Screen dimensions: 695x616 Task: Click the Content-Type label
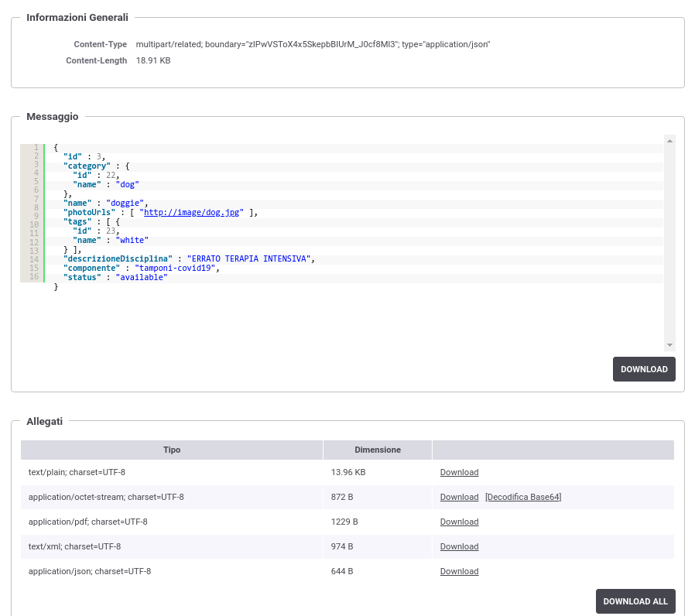[x=100, y=44]
